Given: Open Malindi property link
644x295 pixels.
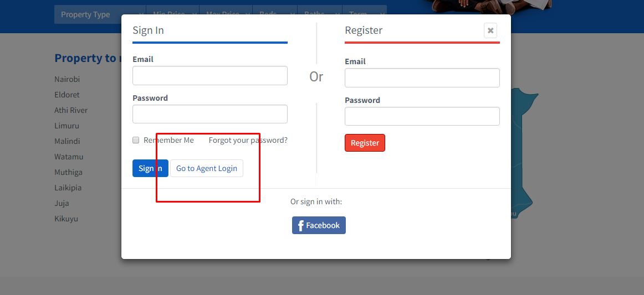Looking at the screenshot, I should 68,141.
